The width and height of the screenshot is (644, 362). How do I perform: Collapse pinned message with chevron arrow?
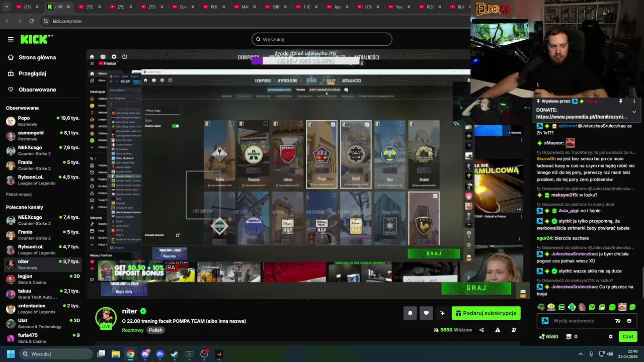(634, 112)
